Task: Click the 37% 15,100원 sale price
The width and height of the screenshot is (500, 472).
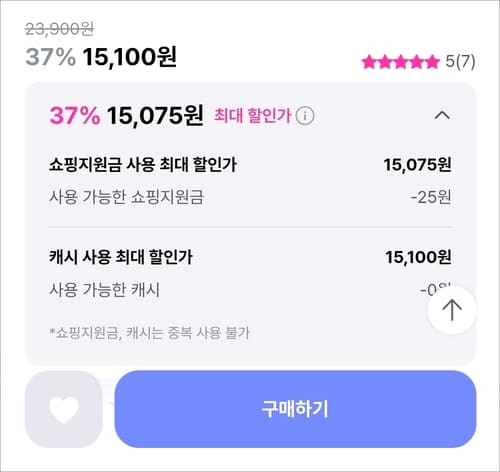Action: point(101,57)
